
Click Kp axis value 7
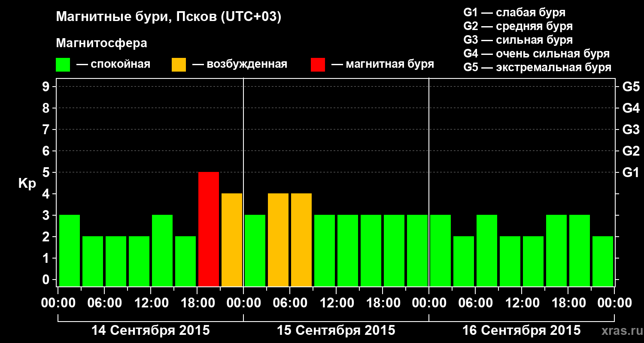click(46, 129)
